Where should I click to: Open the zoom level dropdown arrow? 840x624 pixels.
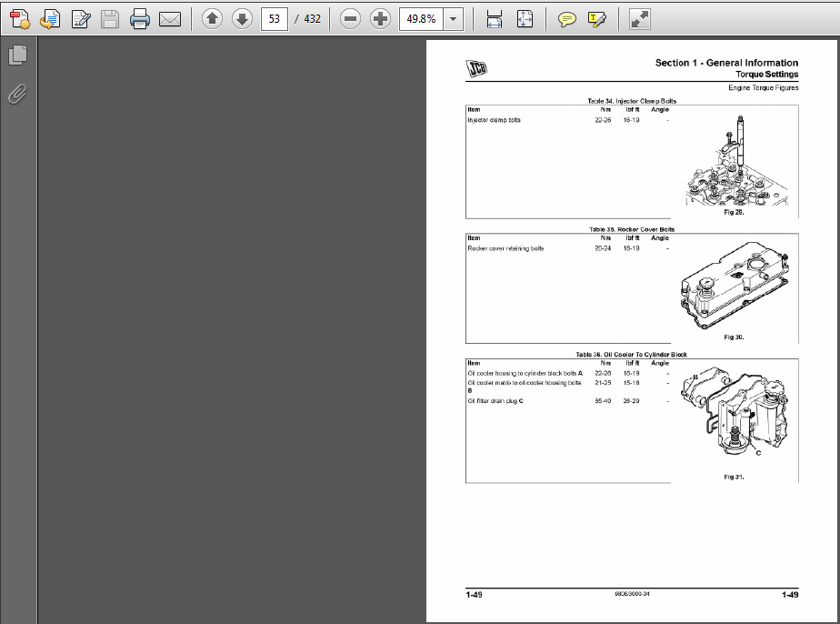pyautogui.click(x=454, y=19)
